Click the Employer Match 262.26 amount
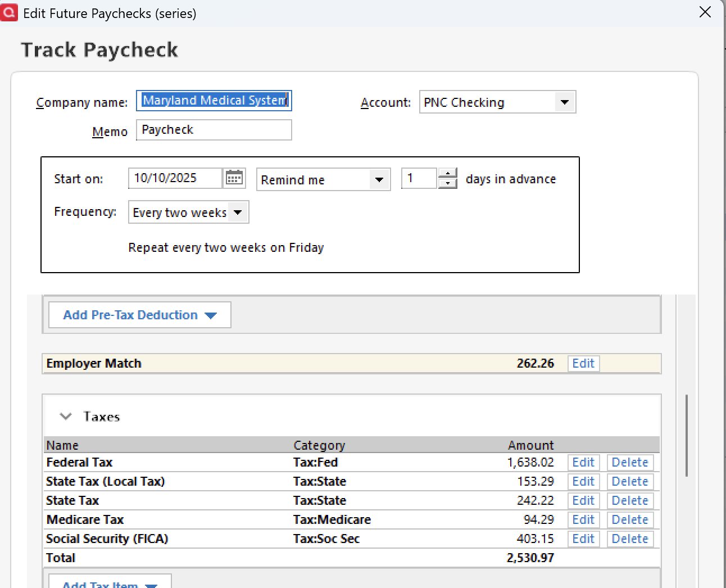Image resolution: width=726 pixels, height=588 pixels. tap(536, 364)
